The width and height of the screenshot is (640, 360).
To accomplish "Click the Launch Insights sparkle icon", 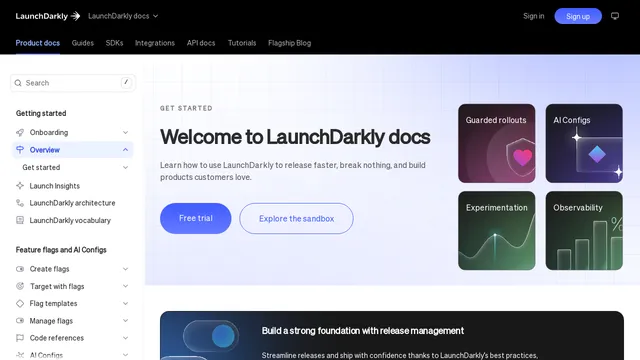I will tap(20, 186).
